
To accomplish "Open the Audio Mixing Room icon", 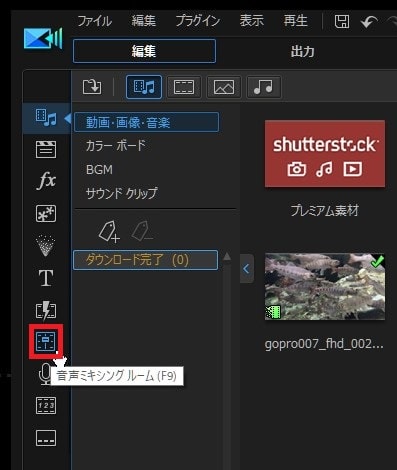I will click(46, 342).
